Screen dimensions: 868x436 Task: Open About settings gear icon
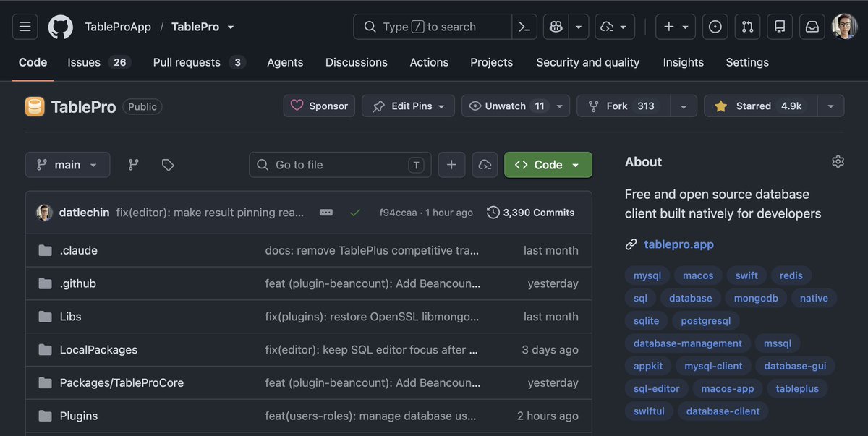838,161
